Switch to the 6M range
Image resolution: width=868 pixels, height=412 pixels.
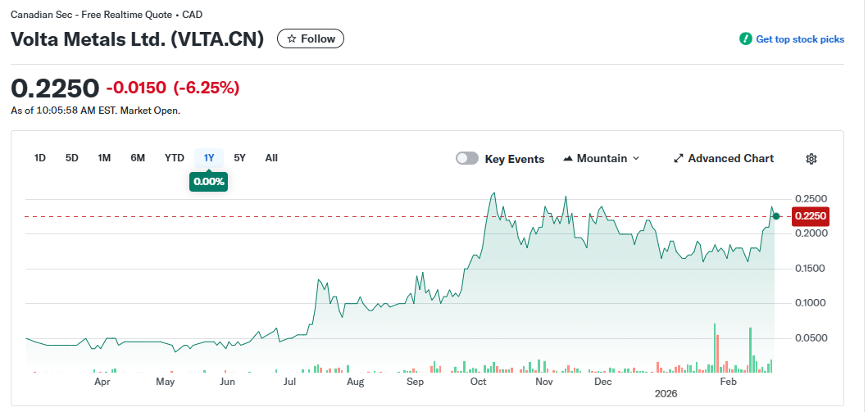(x=138, y=158)
